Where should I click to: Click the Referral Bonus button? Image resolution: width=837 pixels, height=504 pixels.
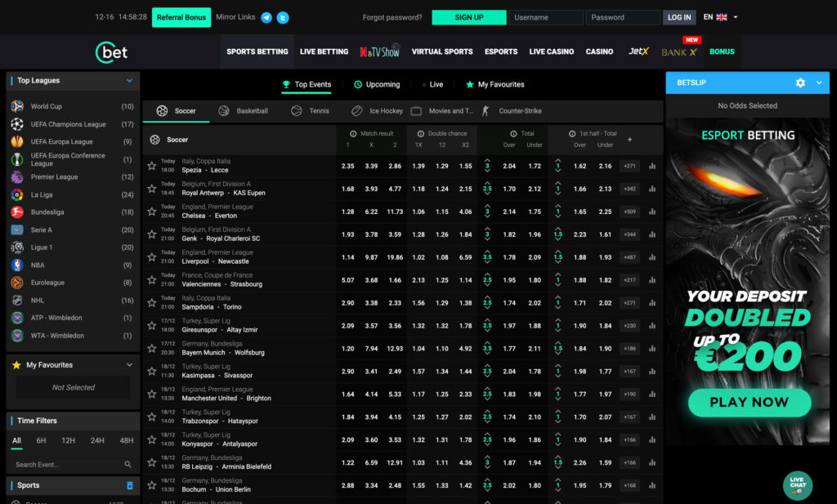pyautogui.click(x=181, y=18)
